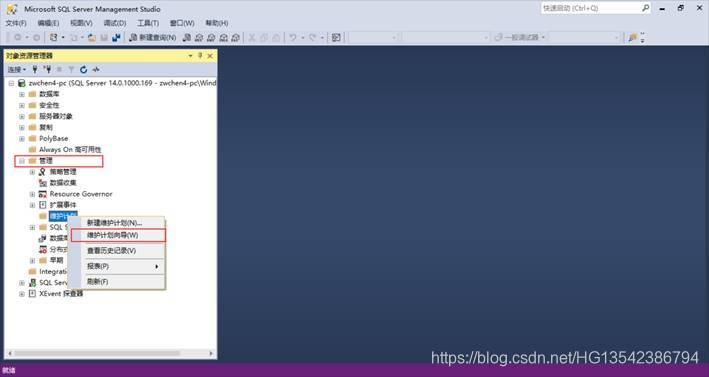
Task: Click the open file folder icon
Action: (x=92, y=38)
